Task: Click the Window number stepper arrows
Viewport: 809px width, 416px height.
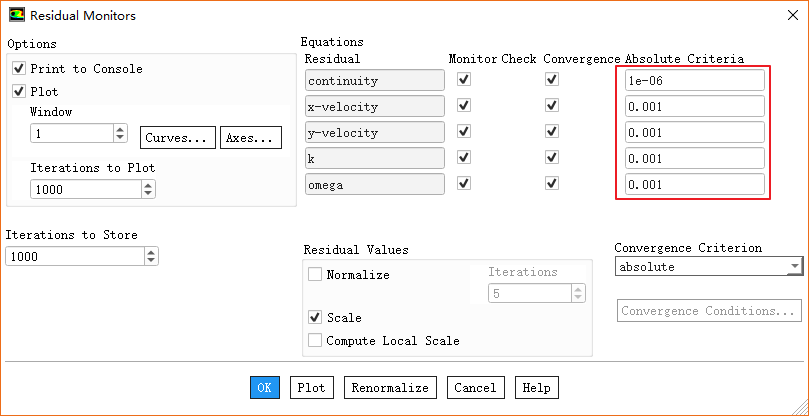Action: (120, 133)
